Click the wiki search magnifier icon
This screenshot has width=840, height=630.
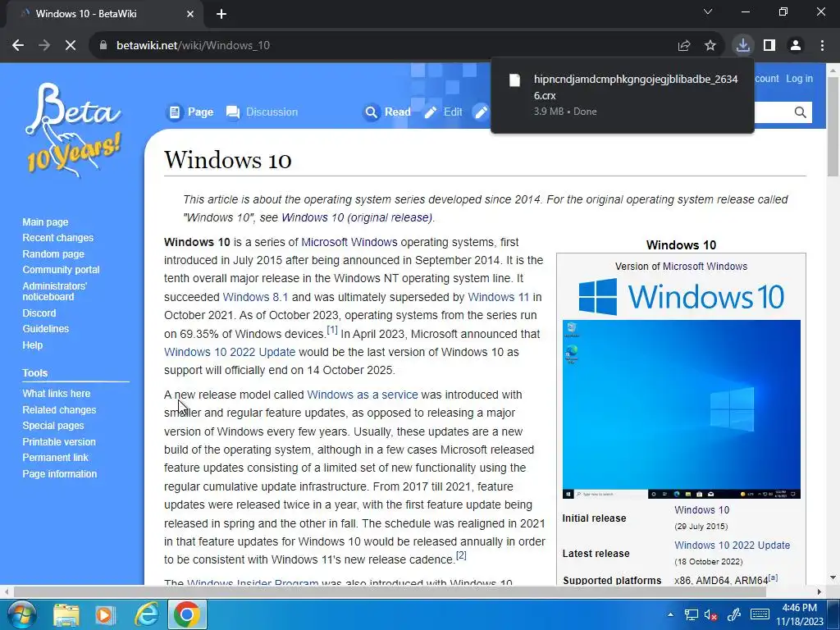point(800,112)
